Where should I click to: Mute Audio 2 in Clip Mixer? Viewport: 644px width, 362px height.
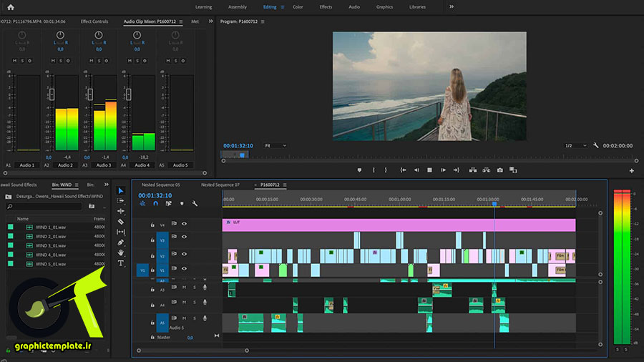(x=53, y=61)
